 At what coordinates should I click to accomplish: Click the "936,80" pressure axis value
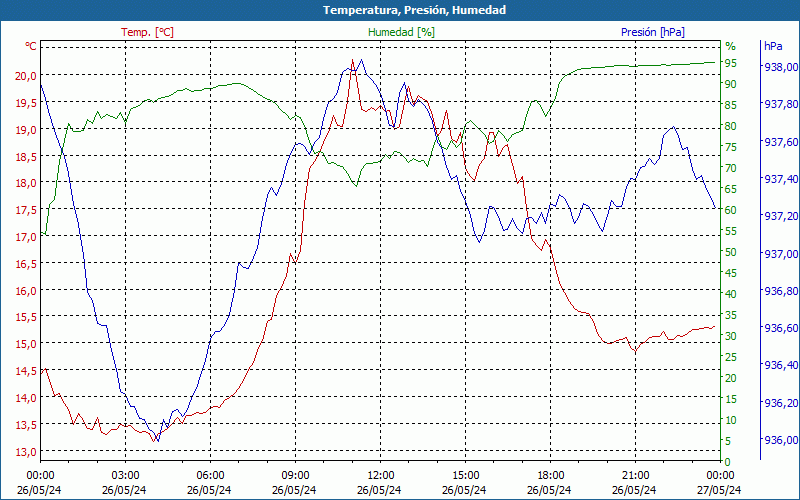point(781,291)
